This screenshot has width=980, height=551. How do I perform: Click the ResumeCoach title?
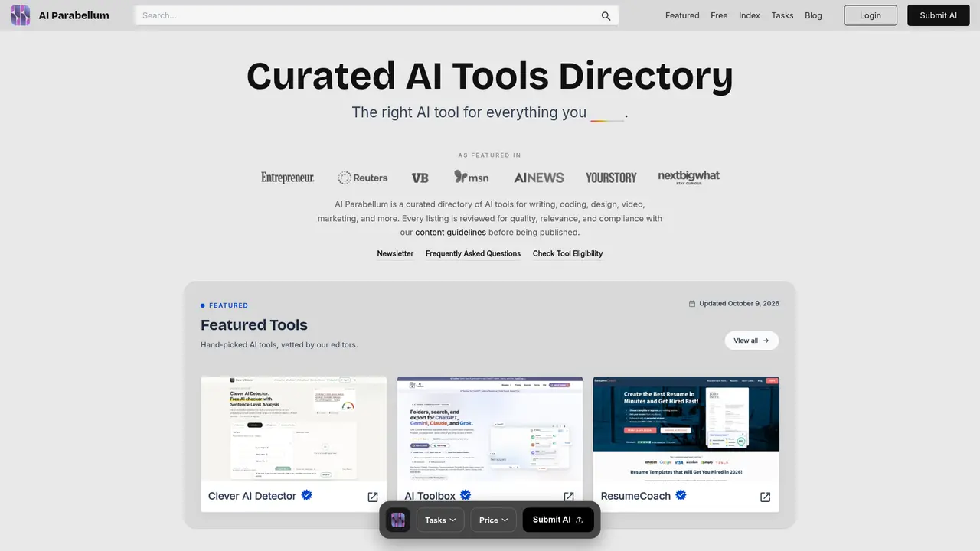(635, 496)
